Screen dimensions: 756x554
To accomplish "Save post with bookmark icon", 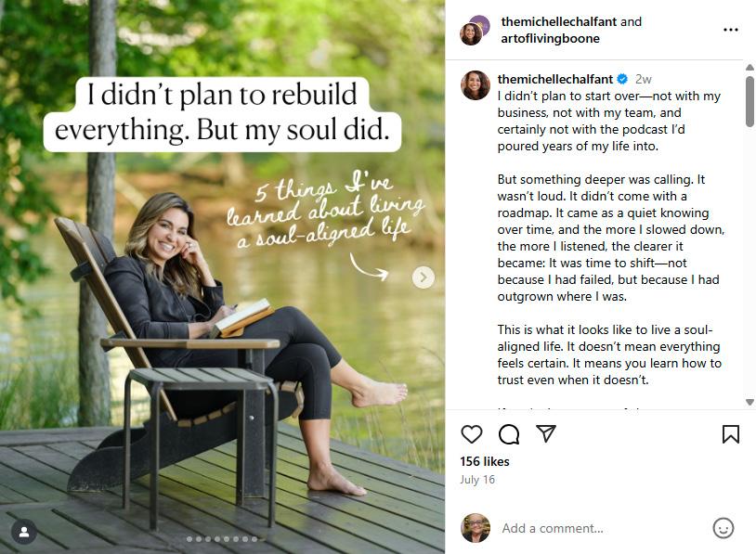I will [x=731, y=434].
